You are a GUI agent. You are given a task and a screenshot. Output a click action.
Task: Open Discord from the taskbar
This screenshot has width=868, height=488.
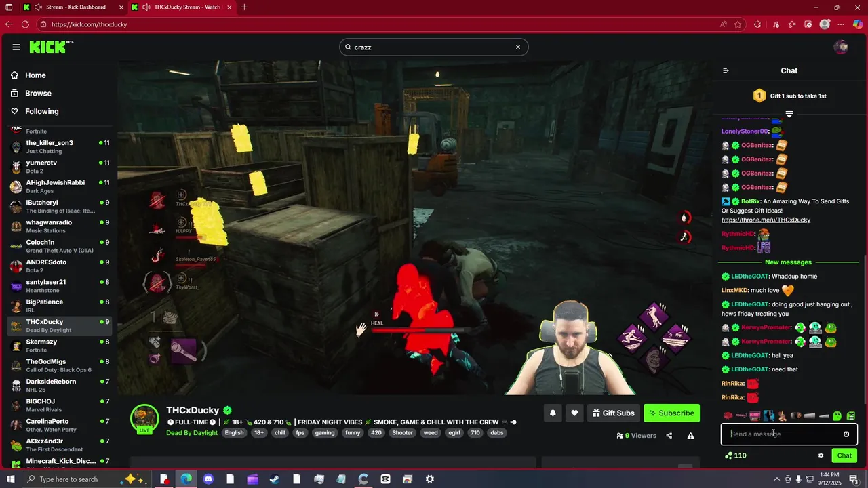point(208,479)
